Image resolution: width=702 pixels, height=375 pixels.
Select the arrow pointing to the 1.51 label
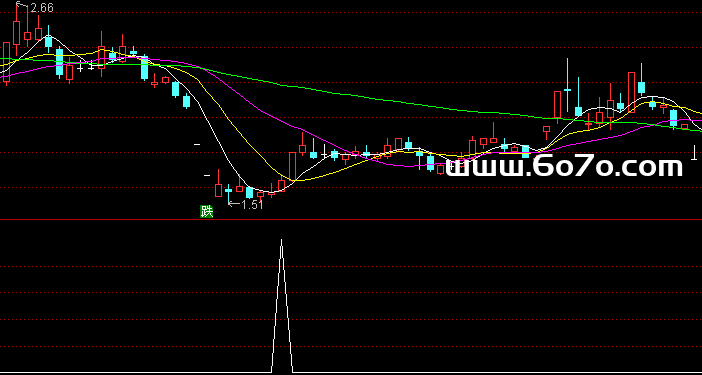[234, 205]
